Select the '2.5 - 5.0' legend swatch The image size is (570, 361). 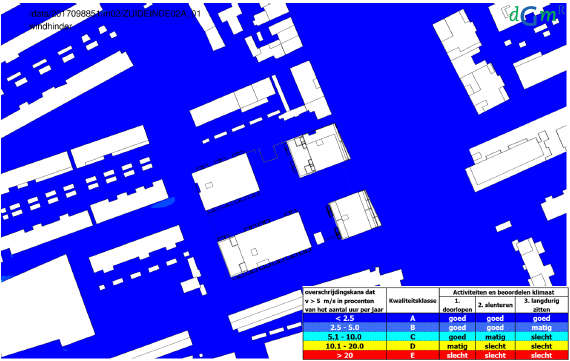coord(345,327)
